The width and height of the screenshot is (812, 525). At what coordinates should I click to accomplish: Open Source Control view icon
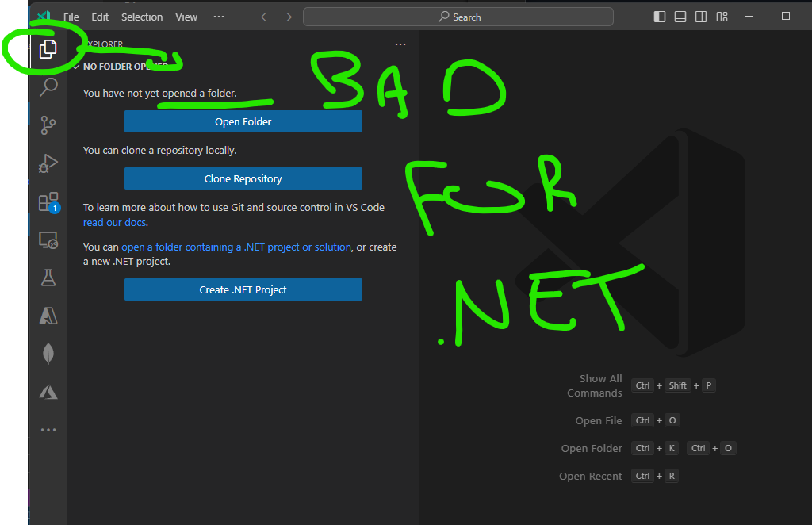click(48, 125)
